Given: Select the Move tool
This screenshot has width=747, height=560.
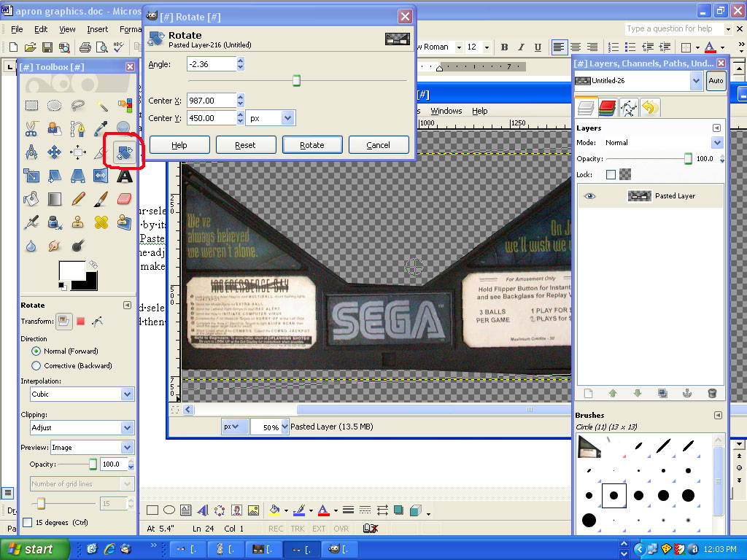Looking at the screenshot, I should (x=54, y=153).
